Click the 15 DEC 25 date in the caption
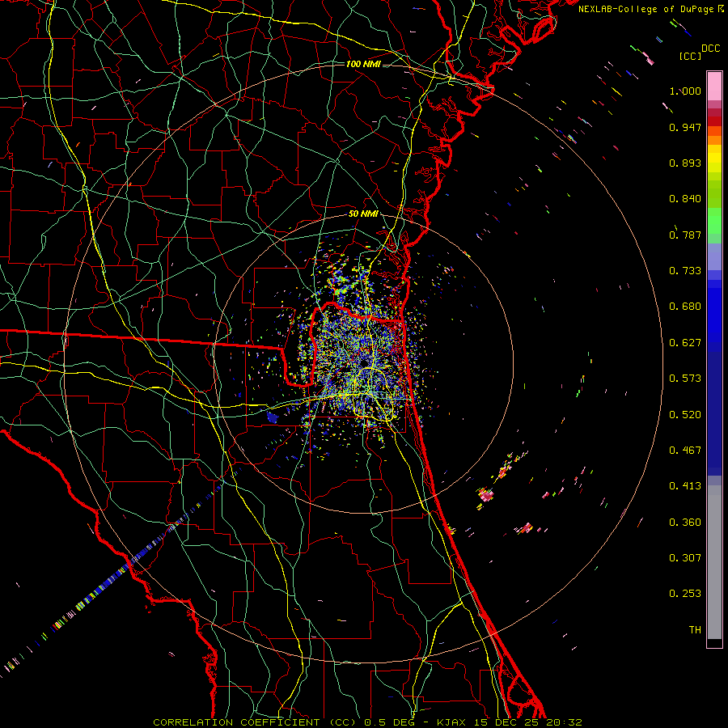 pos(507,722)
